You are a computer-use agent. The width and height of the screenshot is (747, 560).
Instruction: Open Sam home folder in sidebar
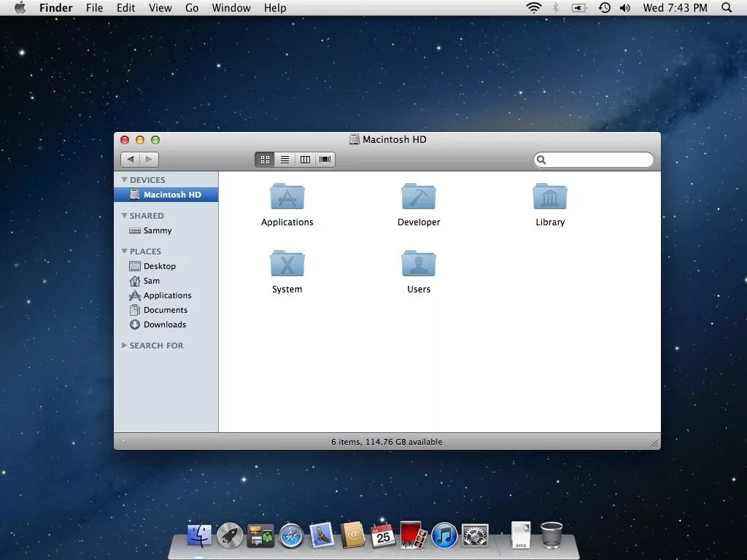pos(166,281)
